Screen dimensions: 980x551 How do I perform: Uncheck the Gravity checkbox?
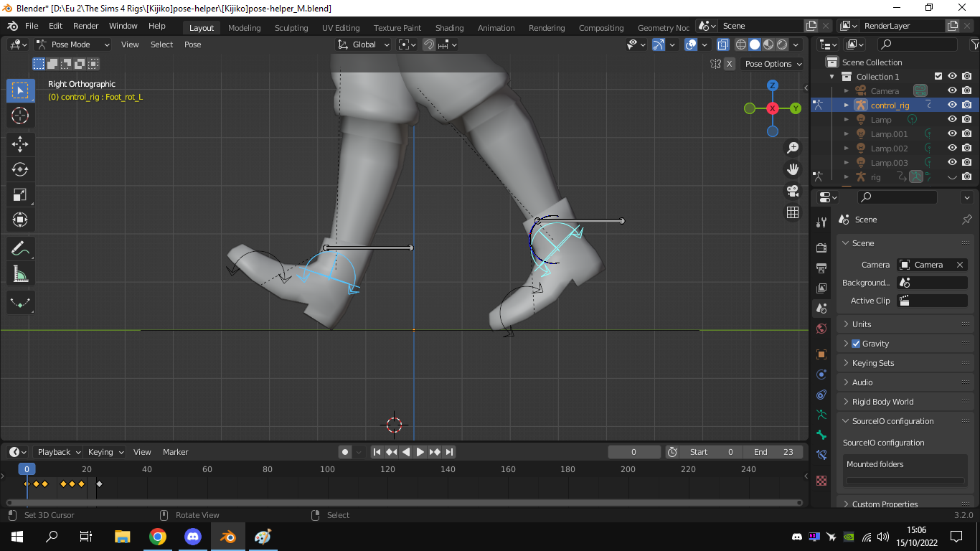(x=855, y=344)
